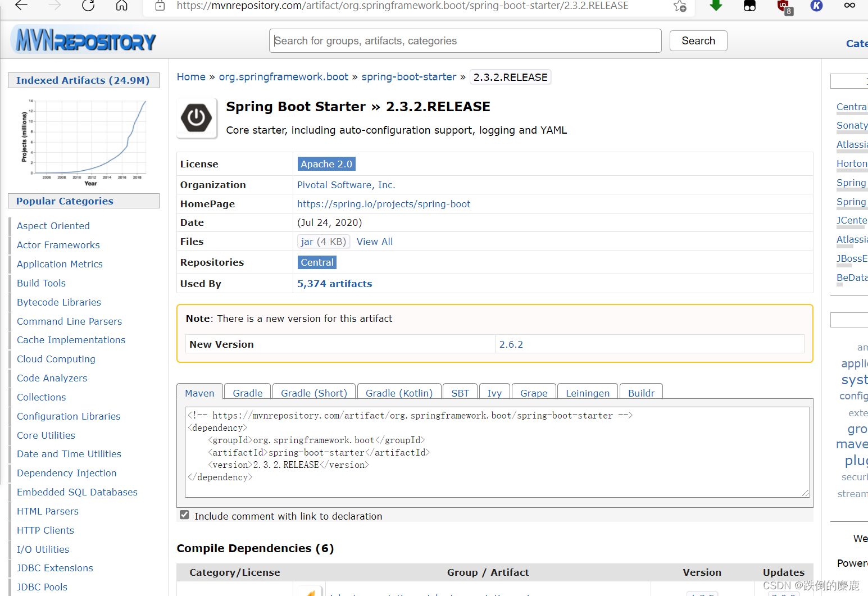Select the Maven tab

click(200, 393)
